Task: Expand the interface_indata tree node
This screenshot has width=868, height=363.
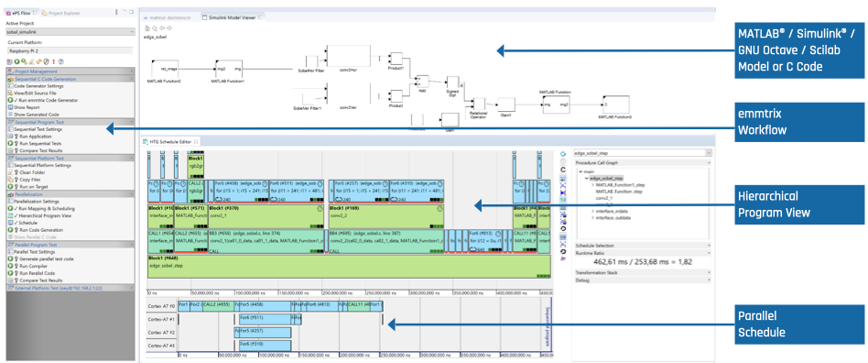Action: coord(593,211)
